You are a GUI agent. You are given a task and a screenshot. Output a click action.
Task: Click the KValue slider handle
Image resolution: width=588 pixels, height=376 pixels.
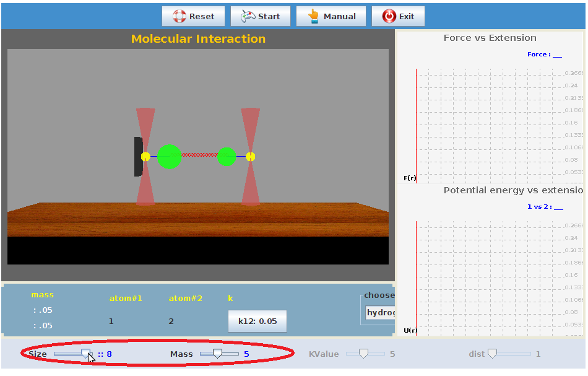[x=363, y=353]
